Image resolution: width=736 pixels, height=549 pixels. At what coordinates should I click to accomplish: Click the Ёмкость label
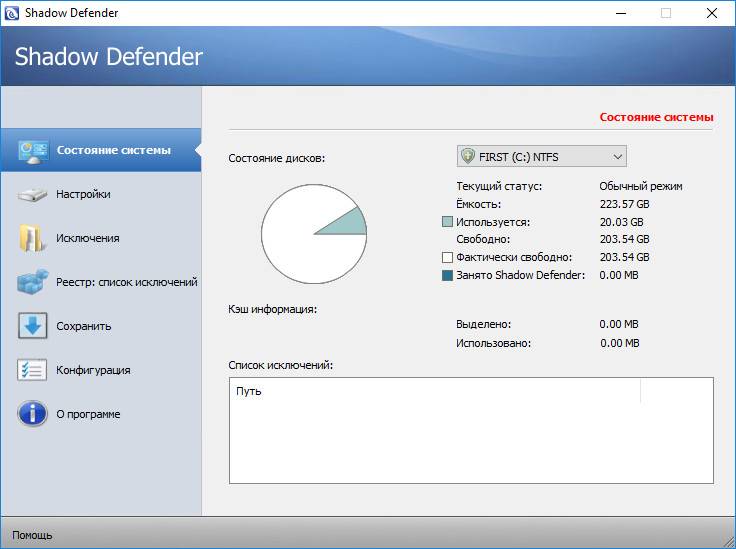click(x=478, y=204)
